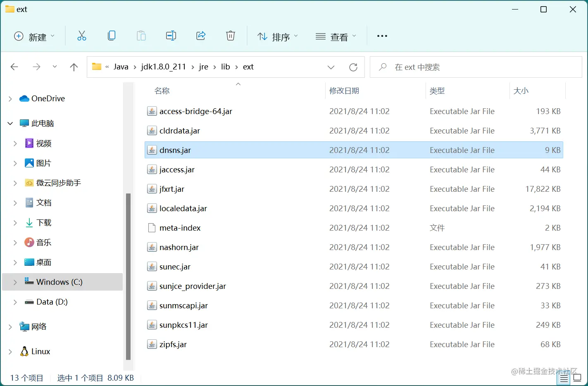Click the 17,822 KB size cell

543,189
